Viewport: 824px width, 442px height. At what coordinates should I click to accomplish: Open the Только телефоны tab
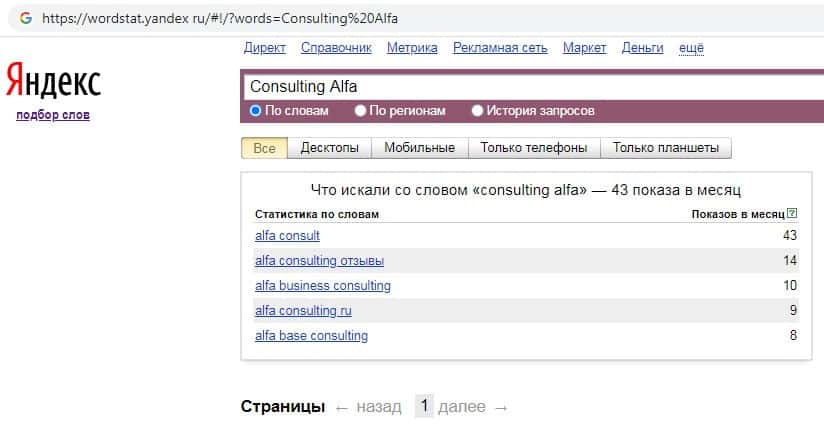point(533,148)
